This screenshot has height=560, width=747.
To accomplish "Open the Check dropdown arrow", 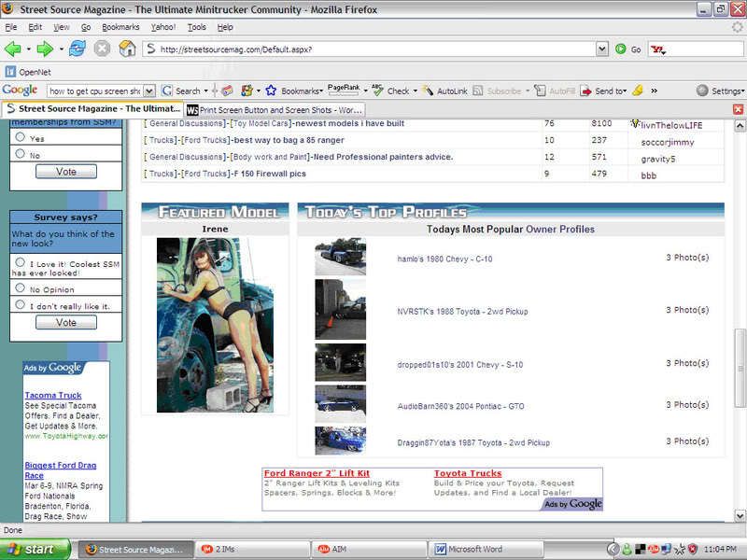I will (415, 91).
